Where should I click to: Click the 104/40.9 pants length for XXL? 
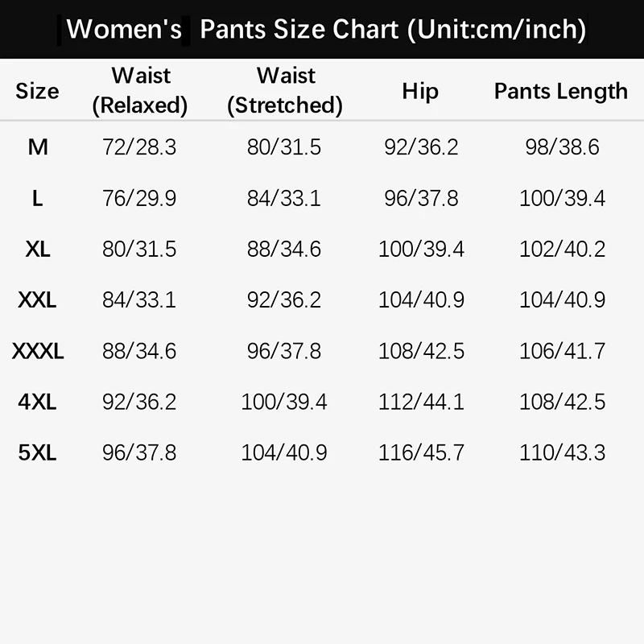tap(562, 299)
